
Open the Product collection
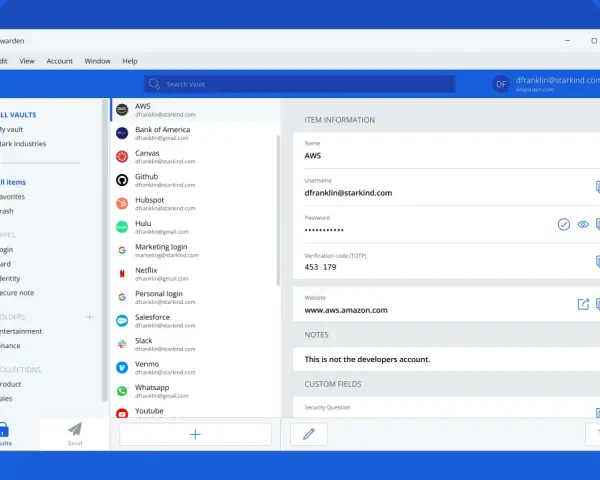pos(10,384)
